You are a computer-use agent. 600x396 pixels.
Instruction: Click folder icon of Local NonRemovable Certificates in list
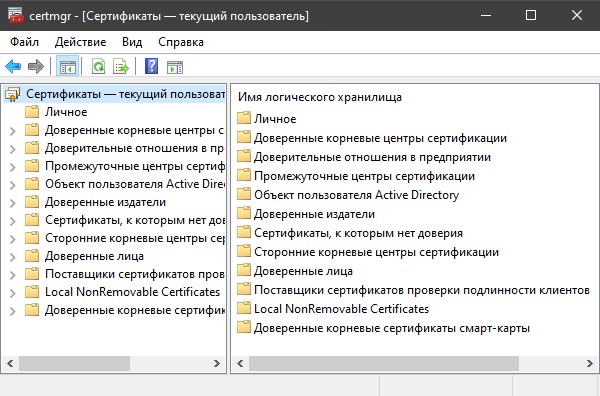click(244, 308)
